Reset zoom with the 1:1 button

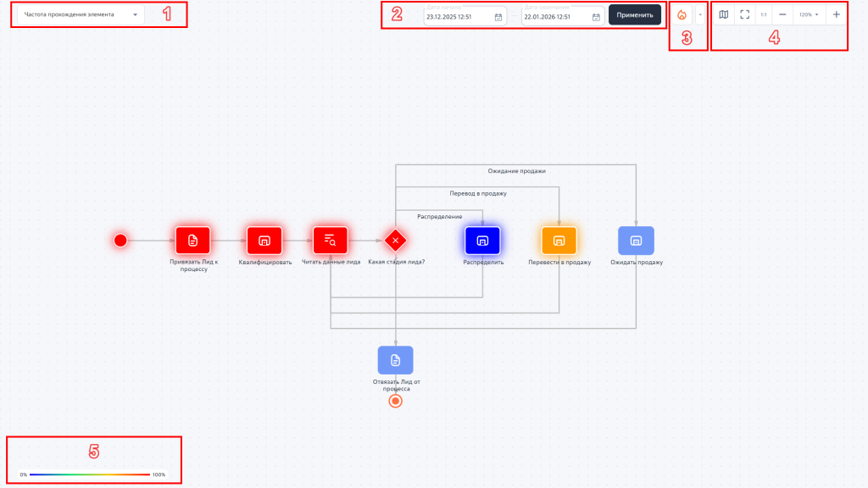pyautogui.click(x=764, y=14)
